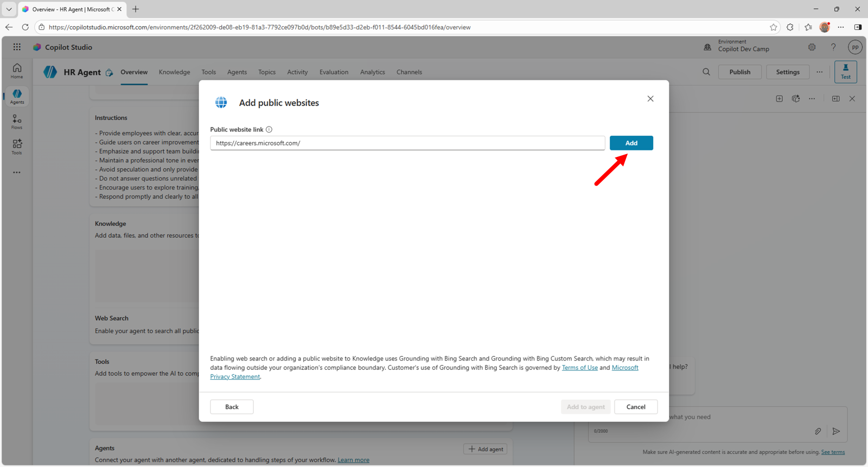Bookmark page with the star icon
The image size is (868, 467).
click(x=774, y=27)
